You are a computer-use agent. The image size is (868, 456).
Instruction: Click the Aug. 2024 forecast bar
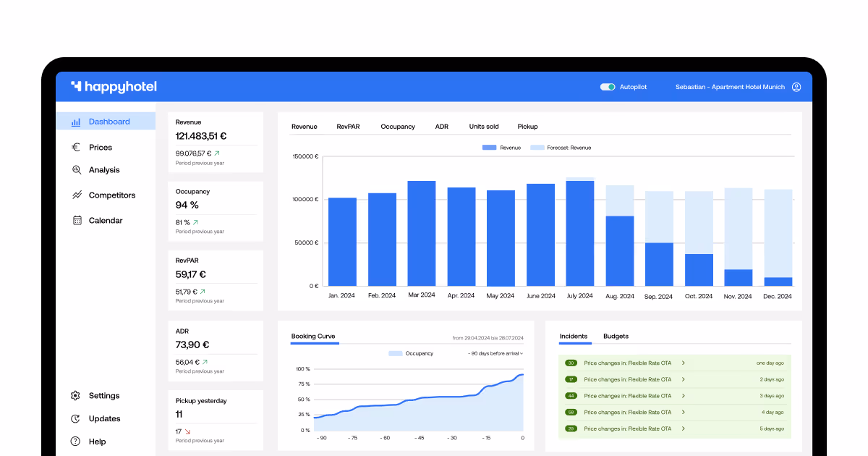620,200
